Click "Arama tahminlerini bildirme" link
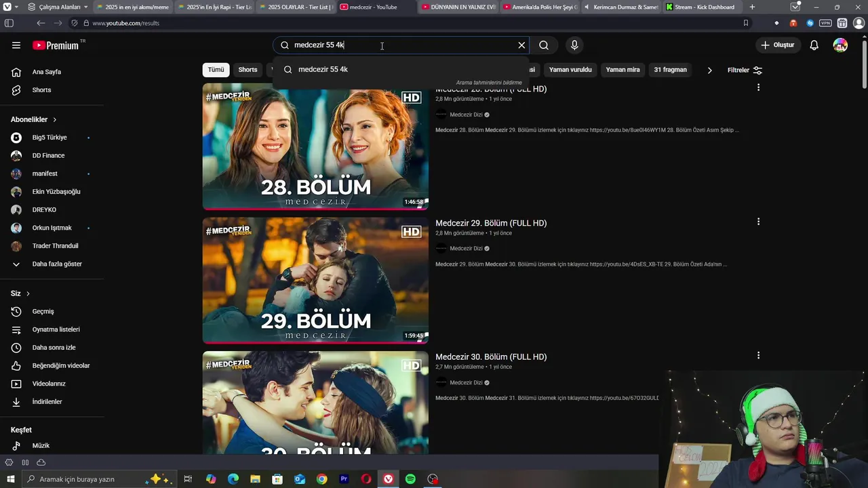 [x=489, y=83]
